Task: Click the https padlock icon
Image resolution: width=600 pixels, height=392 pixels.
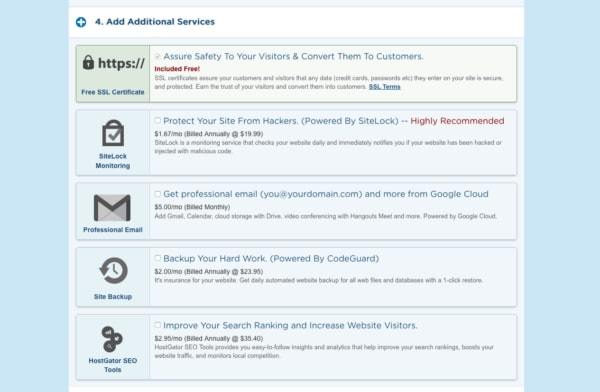Action: pyautogui.click(x=88, y=62)
